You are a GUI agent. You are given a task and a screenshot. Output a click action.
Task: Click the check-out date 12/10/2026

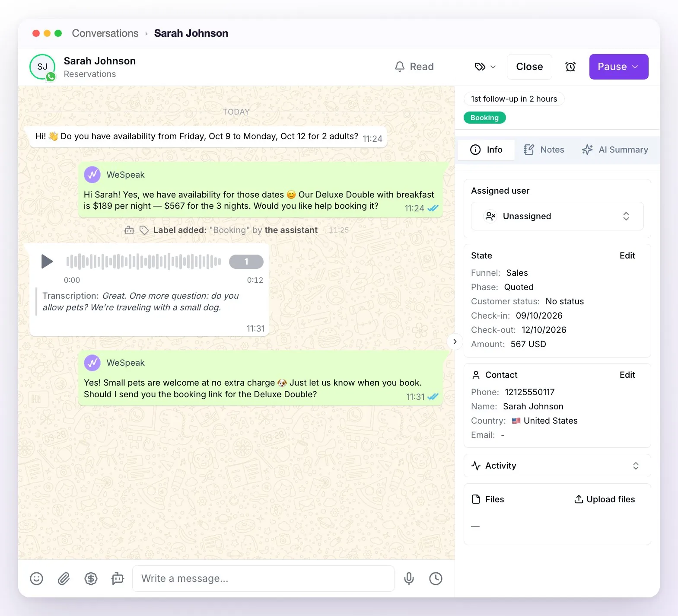[544, 330]
